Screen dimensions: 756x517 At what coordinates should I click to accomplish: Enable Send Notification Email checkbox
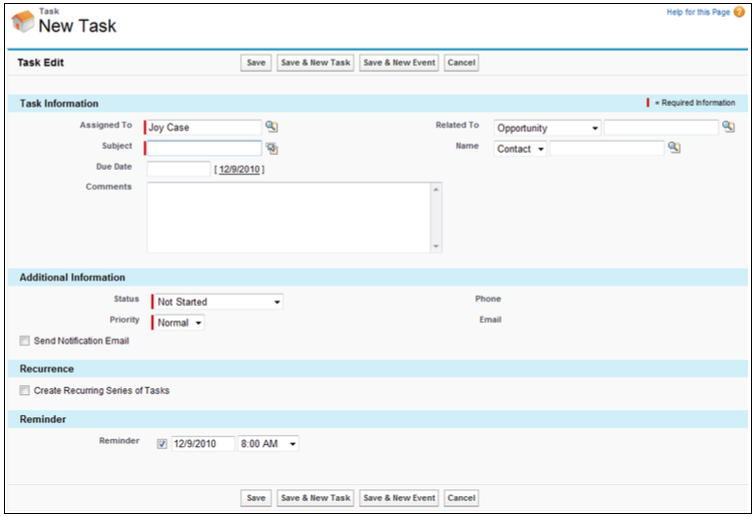point(25,341)
